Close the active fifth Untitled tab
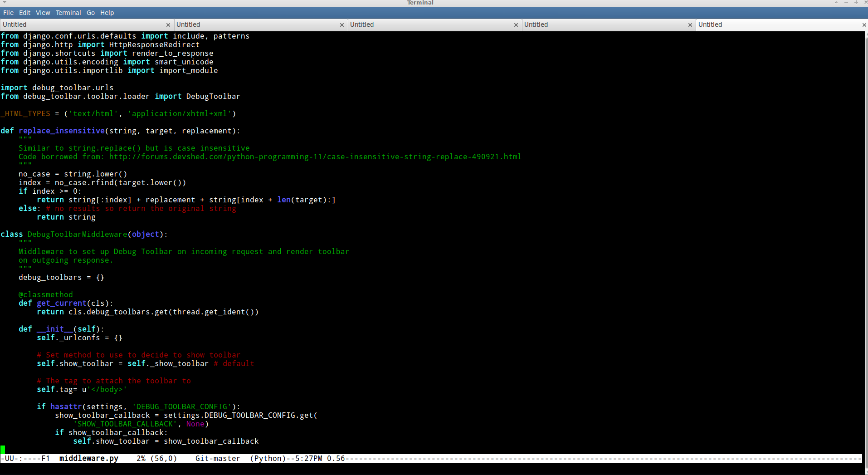Viewport: 868px width, 475px height. click(x=864, y=25)
